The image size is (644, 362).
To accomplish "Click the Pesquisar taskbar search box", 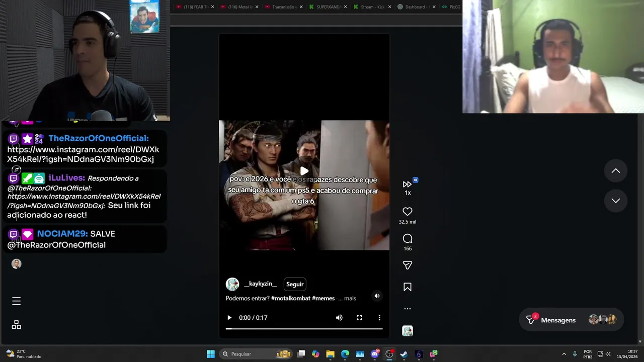I will pos(257,354).
